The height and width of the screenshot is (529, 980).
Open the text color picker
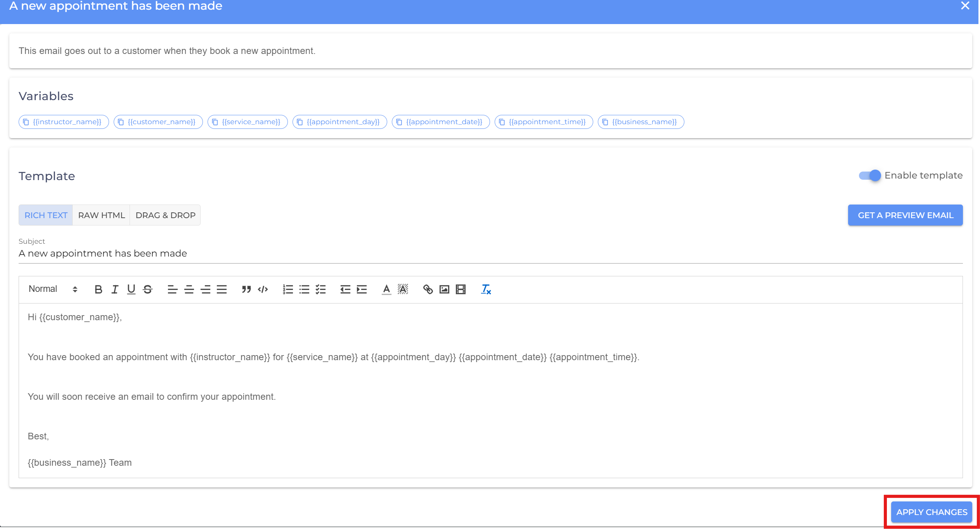[386, 290]
